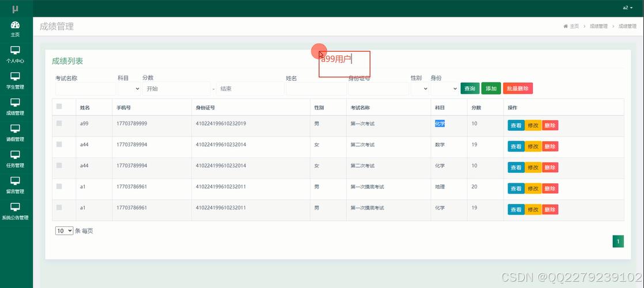The image size is (644, 288).
Task: Click 主页 breadcrumb link
Action: point(574,26)
